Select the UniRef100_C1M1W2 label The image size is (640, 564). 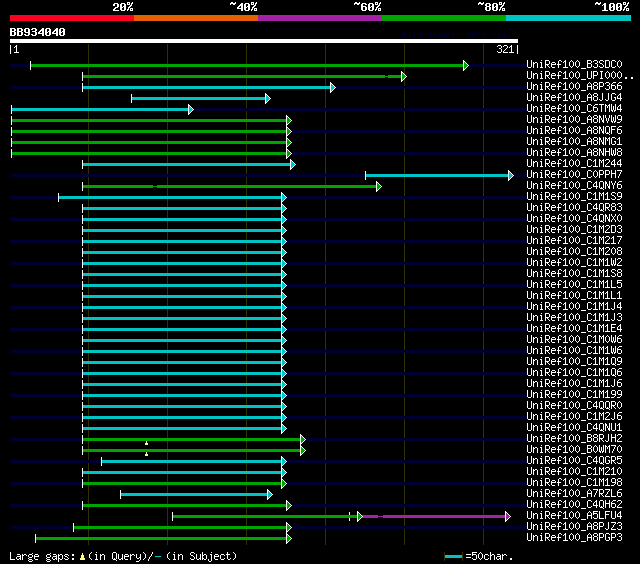coord(574,263)
